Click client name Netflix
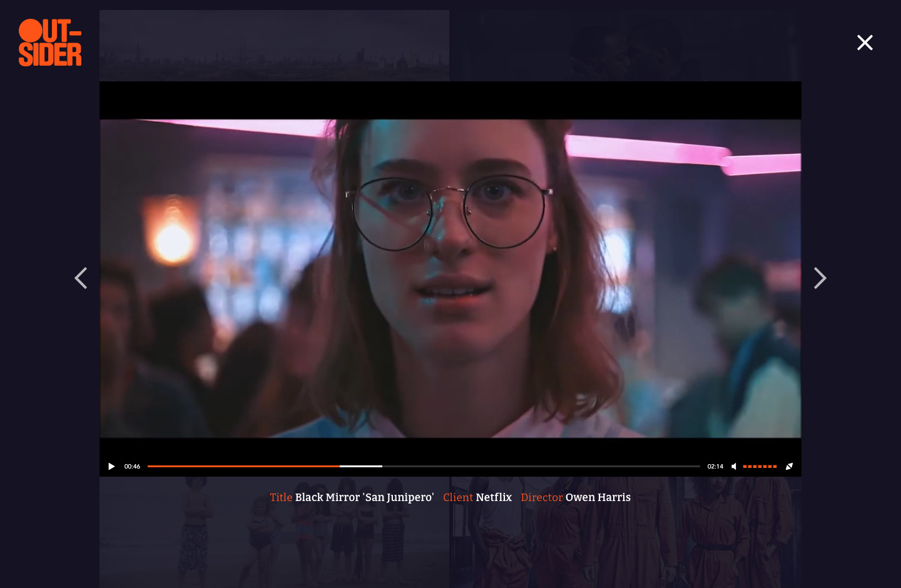Viewport: 901px width, 588px height. [494, 497]
